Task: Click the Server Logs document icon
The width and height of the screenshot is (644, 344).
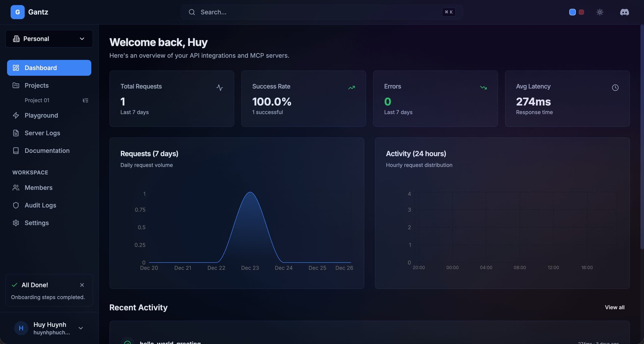Action: click(16, 133)
